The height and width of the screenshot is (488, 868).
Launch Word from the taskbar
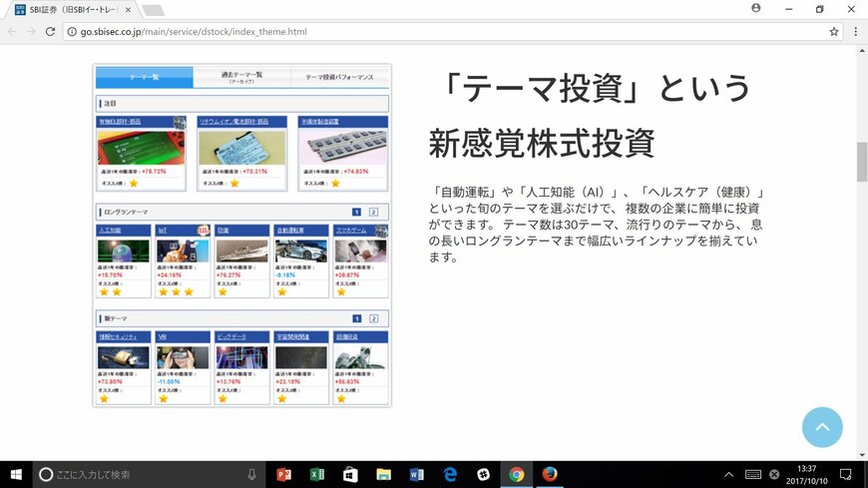(x=416, y=474)
